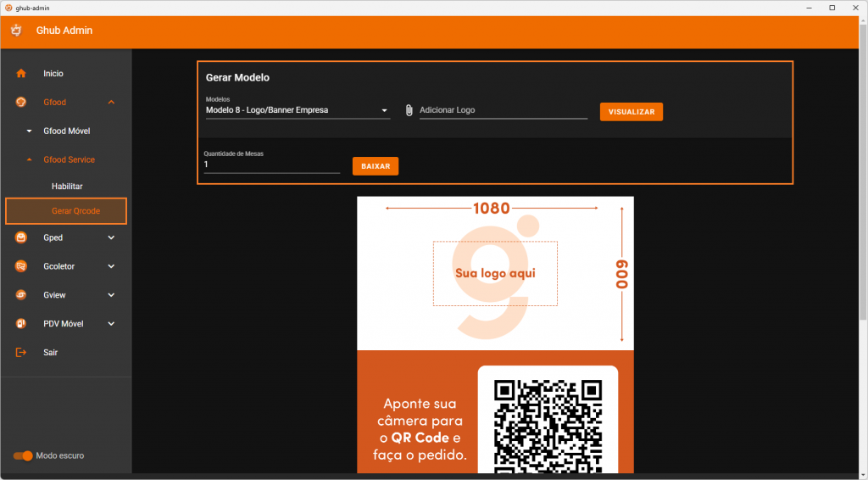This screenshot has width=868, height=480.
Task: Click the scrollbar up arrow
Action: coord(863,20)
